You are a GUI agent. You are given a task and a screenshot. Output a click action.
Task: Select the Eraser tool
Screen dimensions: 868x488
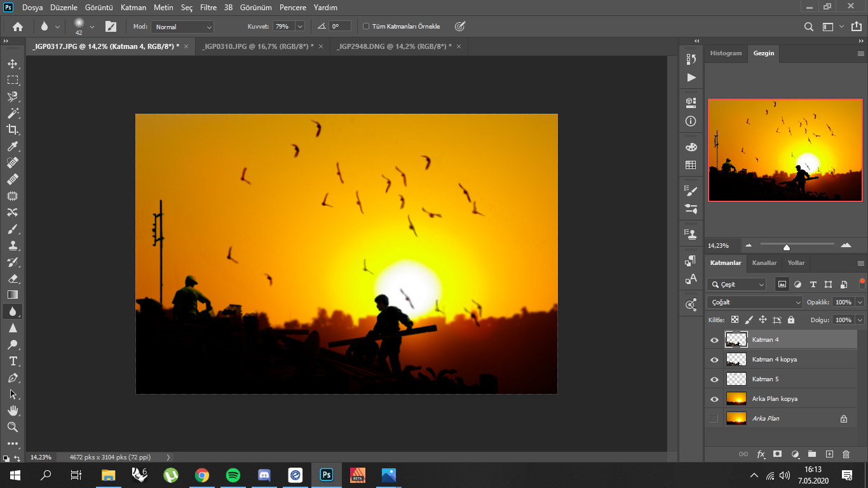[x=13, y=278]
